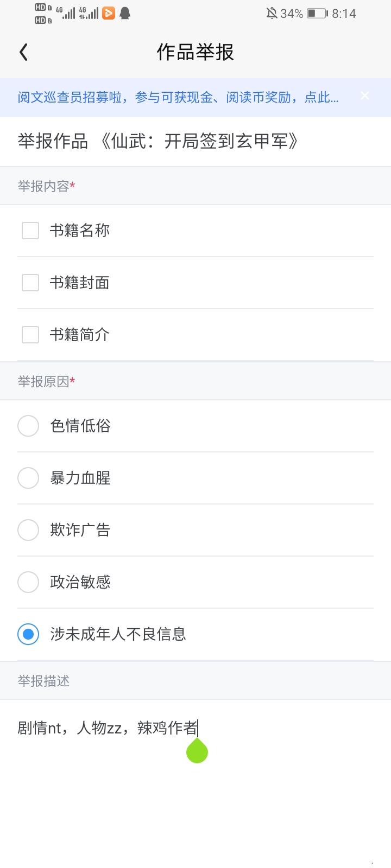Viewport: 391px width, 868px height.
Task: Tap the 4G signal strength icon
Action: tap(68, 13)
